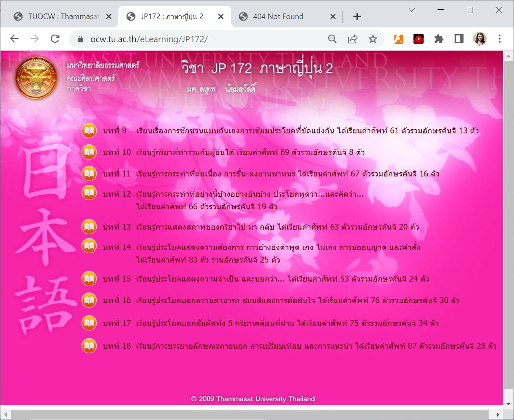The image size is (514, 420).
Task: Click the address bar URL field
Action: point(203,39)
